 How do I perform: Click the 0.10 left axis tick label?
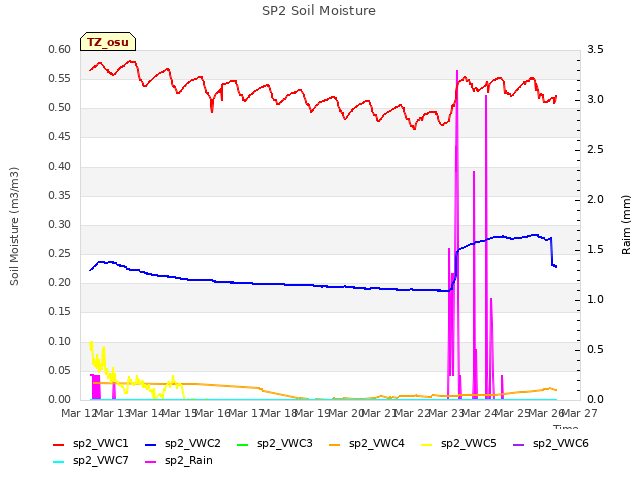tap(60, 341)
